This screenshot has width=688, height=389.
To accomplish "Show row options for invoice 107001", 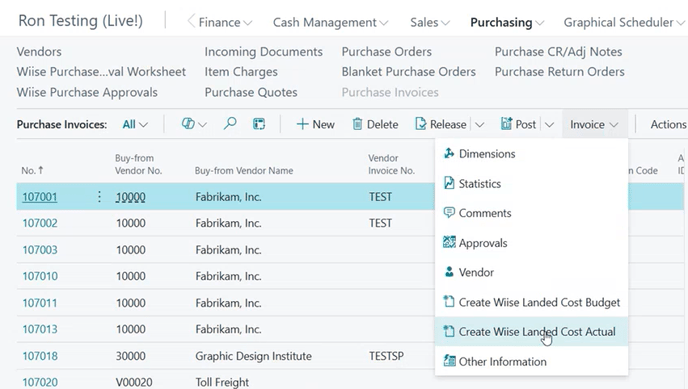I will pos(99,196).
